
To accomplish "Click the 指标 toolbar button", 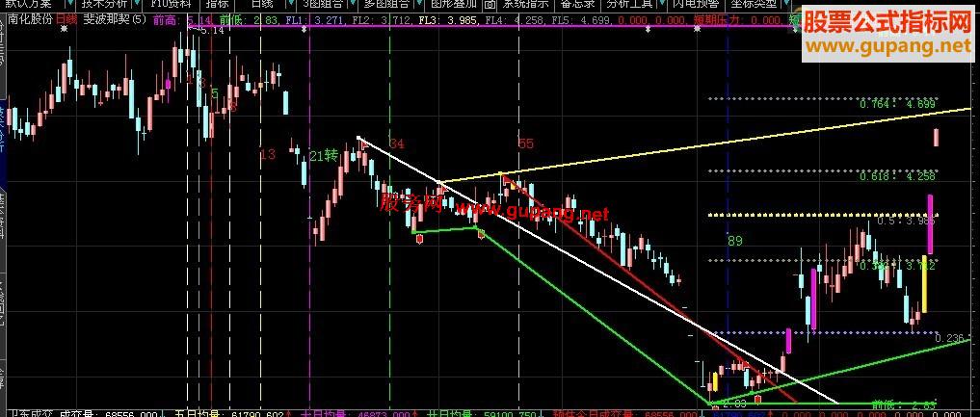I will [217, 4].
